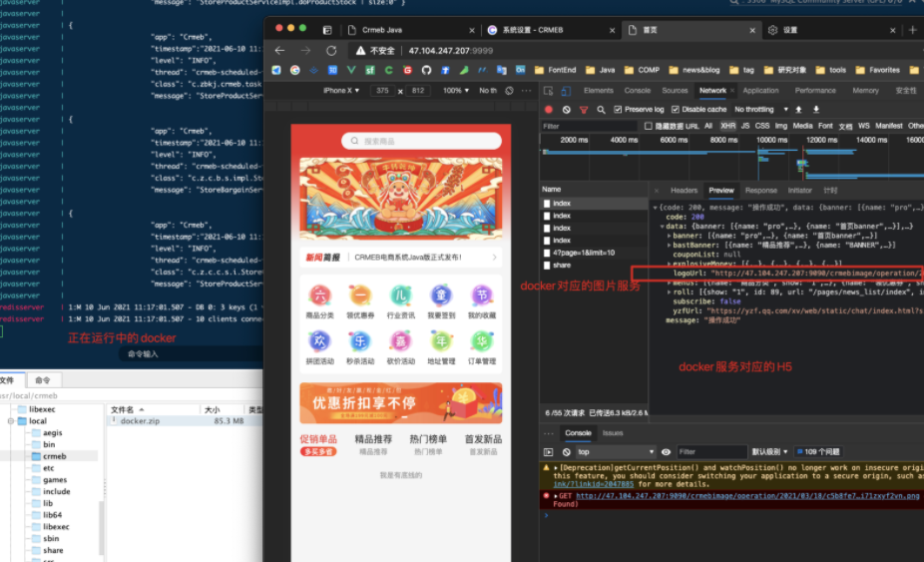Open Issues drawer tab
924x562 pixels.
pyautogui.click(x=613, y=433)
